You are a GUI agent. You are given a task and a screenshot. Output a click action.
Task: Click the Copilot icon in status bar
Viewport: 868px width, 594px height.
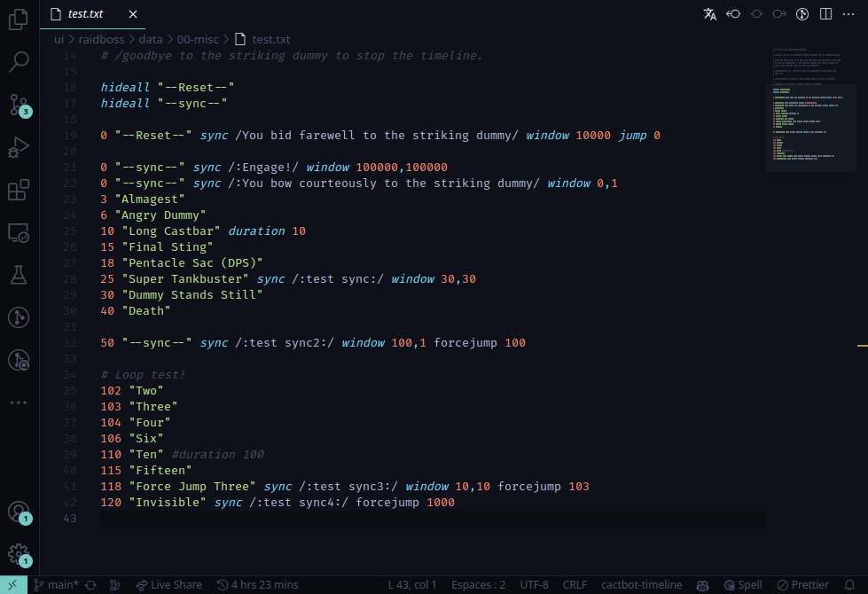702,585
